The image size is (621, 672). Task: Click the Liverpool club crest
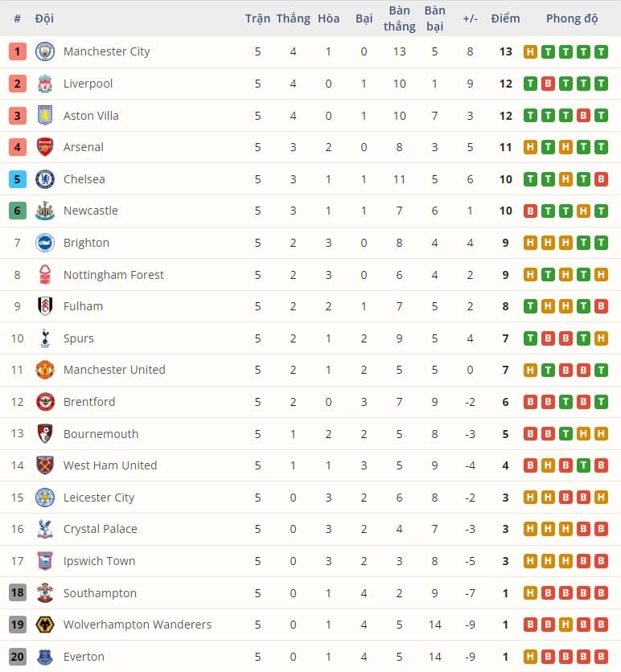pyautogui.click(x=46, y=84)
